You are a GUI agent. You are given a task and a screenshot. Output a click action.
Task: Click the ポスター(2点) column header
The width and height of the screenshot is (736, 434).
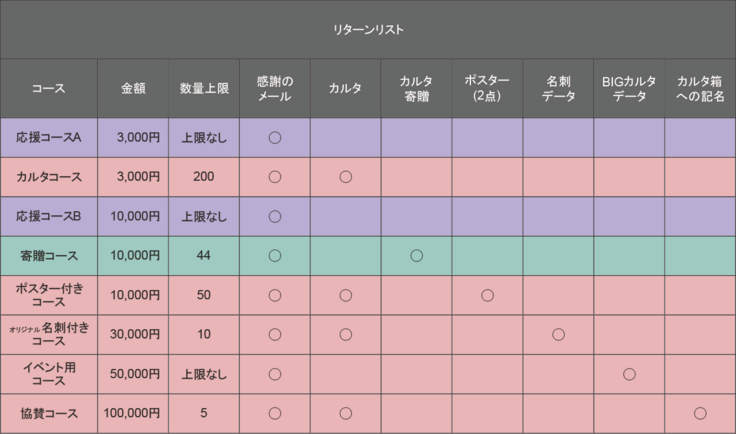point(487,88)
